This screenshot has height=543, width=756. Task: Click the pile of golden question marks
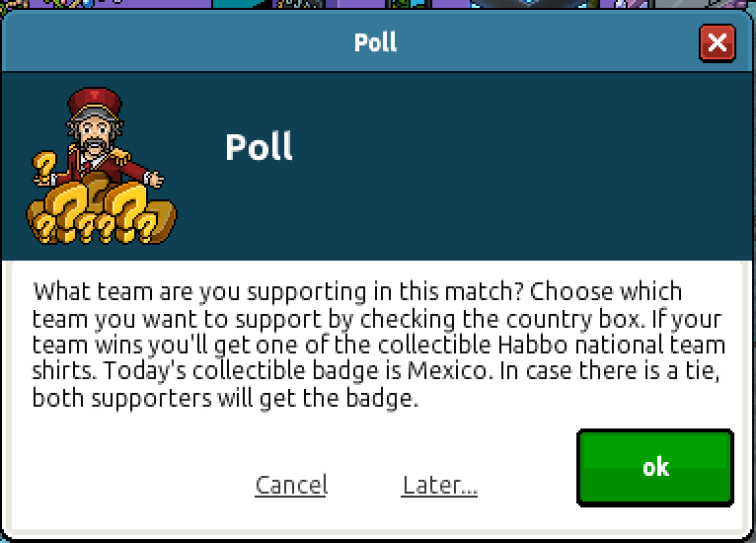coord(102,212)
